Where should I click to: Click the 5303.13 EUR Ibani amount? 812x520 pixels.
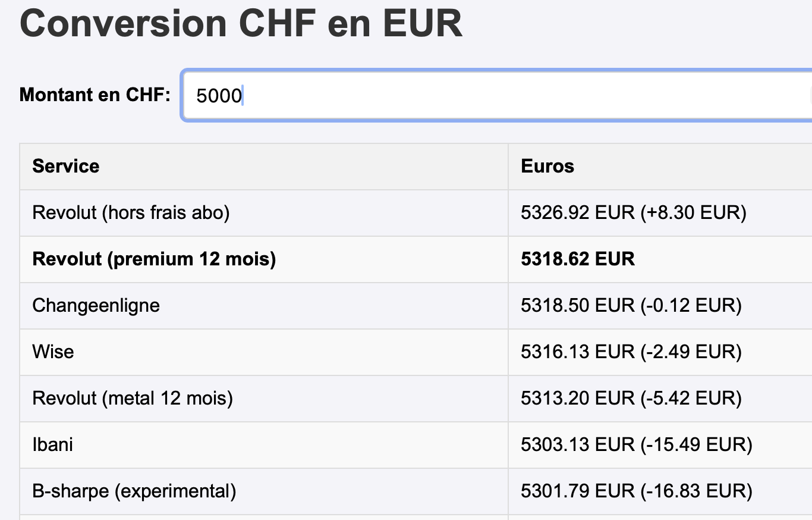click(637, 444)
